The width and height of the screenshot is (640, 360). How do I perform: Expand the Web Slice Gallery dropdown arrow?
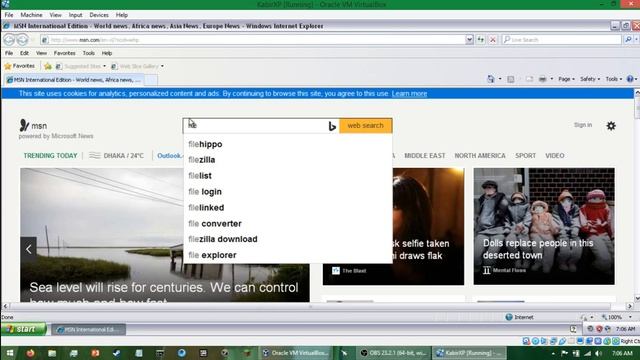click(x=162, y=66)
